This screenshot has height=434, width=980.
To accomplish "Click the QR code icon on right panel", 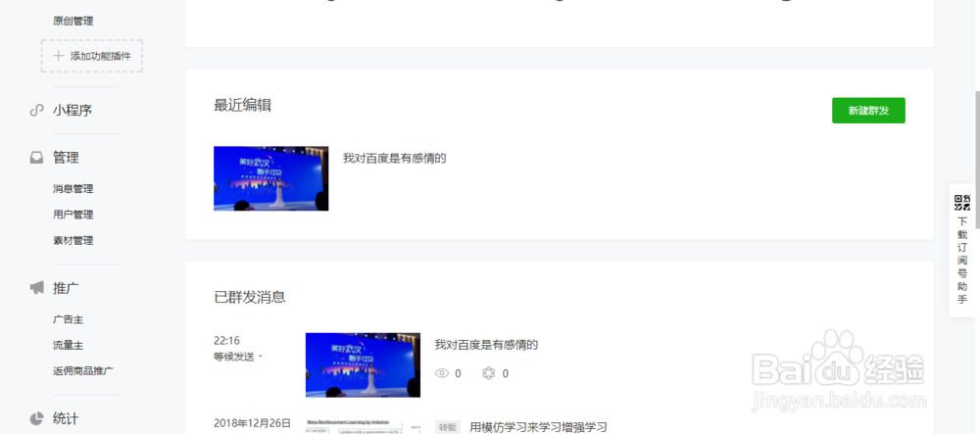I will (962, 203).
